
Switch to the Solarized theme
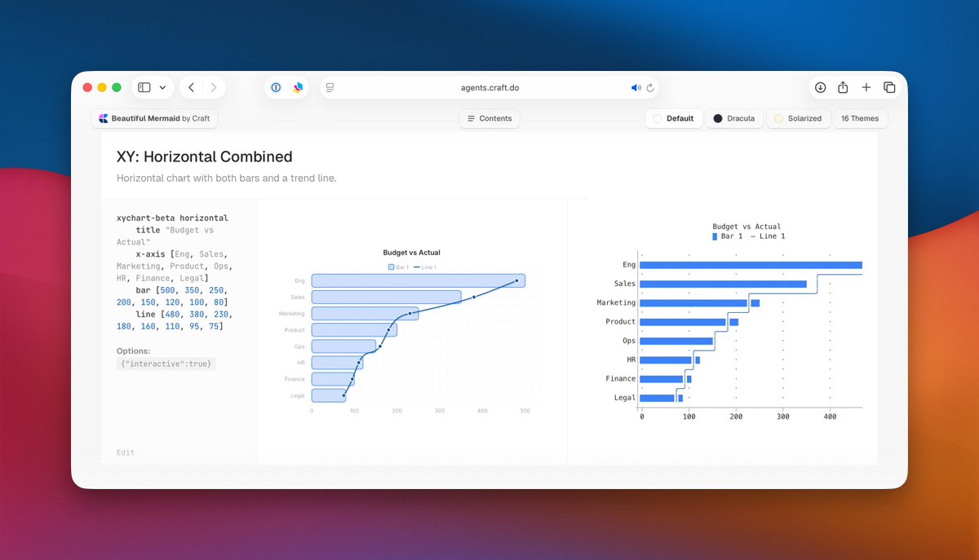pyautogui.click(x=798, y=118)
